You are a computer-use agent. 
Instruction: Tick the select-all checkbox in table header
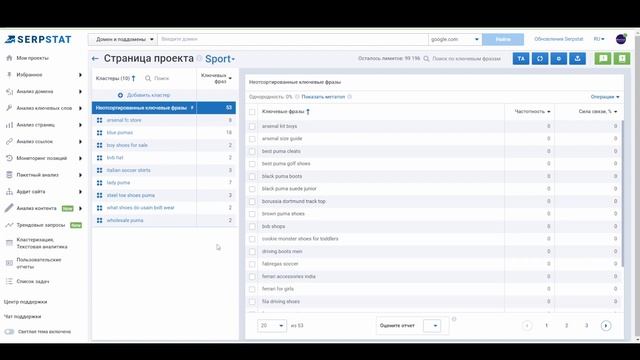tap(252, 112)
